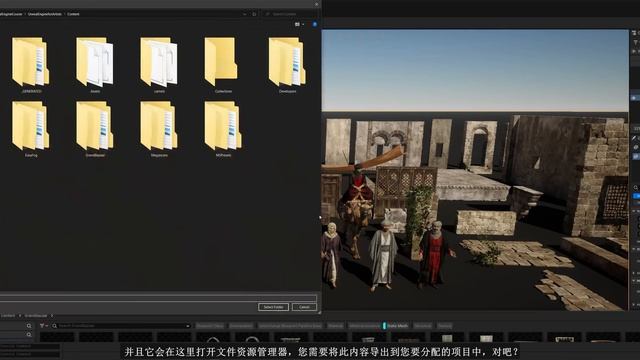Click the Content Browser filter funnel icon
The image size is (640, 360).
click(x=42, y=326)
